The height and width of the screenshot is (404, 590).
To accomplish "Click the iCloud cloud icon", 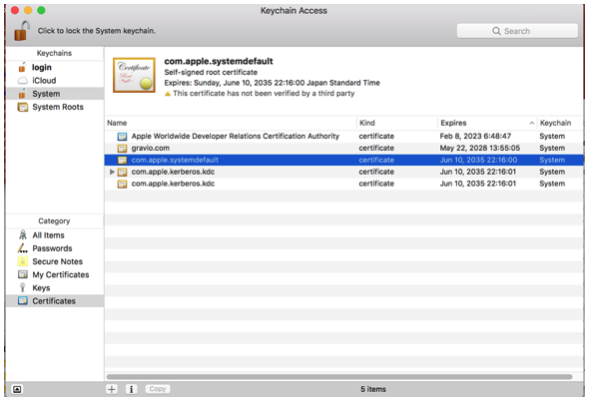I will click(x=23, y=80).
